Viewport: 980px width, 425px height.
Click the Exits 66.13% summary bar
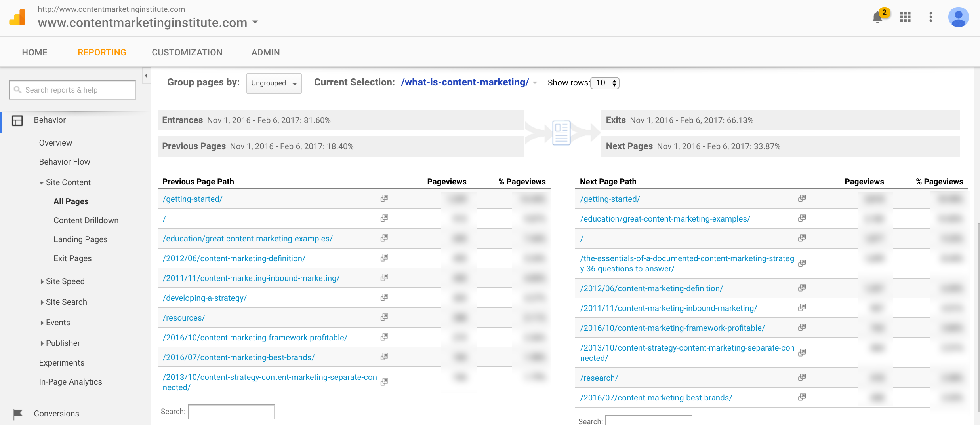(x=780, y=120)
